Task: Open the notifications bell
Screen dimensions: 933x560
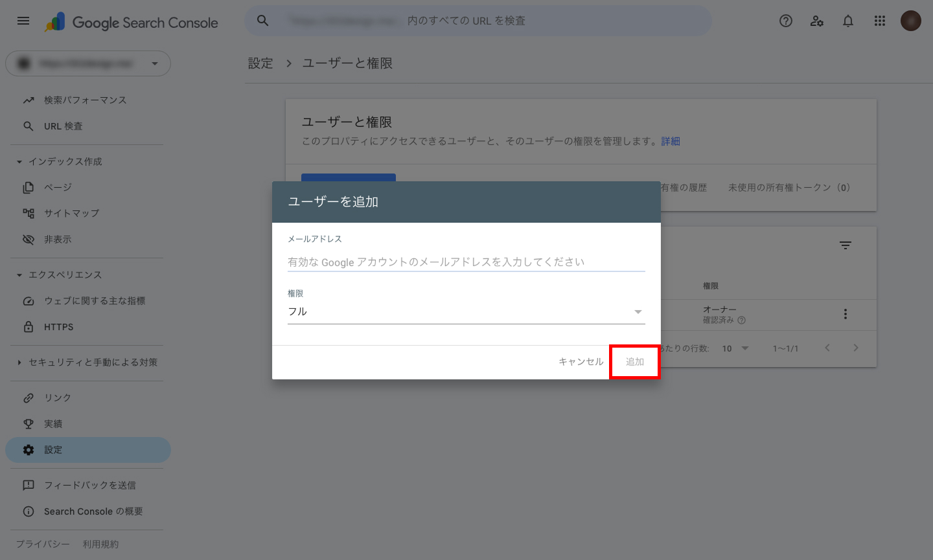Action: tap(848, 21)
